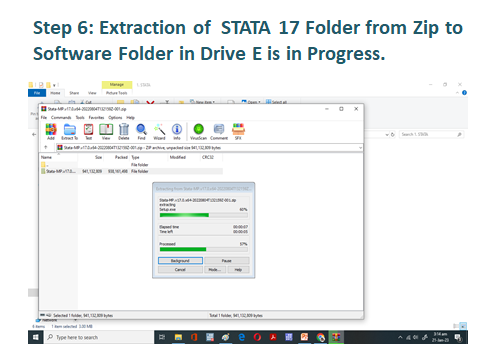The height and width of the screenshot is (360, 480).
Task: Switch to WinRAR taskbar icon
Action: click(x=336, y=337)
